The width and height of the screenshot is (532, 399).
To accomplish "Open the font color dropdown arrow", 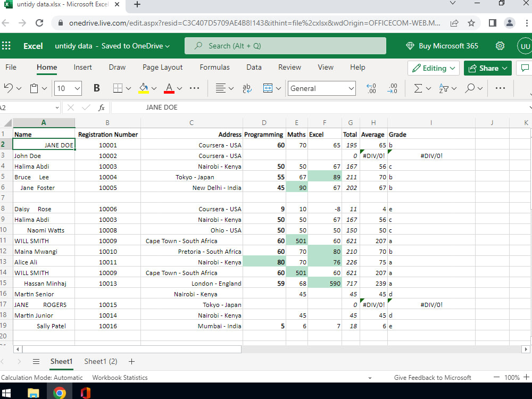I will point(180,88).
